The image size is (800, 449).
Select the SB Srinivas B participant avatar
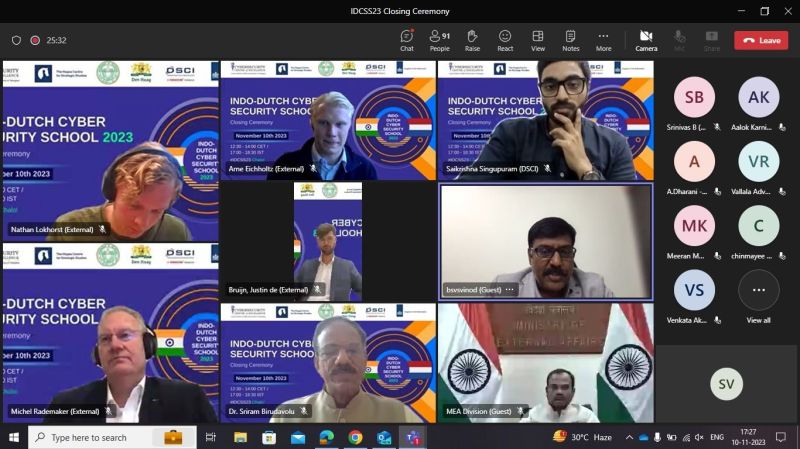click(x=694, y=97)
